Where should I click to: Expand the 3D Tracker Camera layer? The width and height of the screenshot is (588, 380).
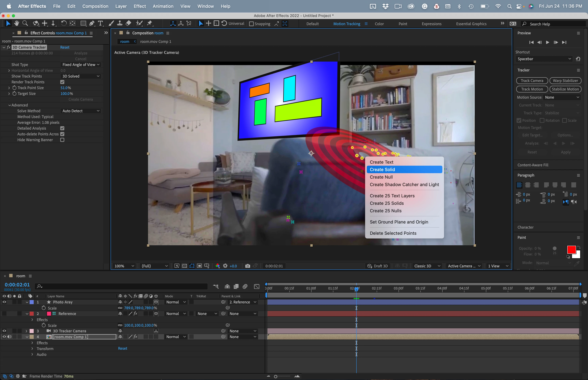click(26, 331)
